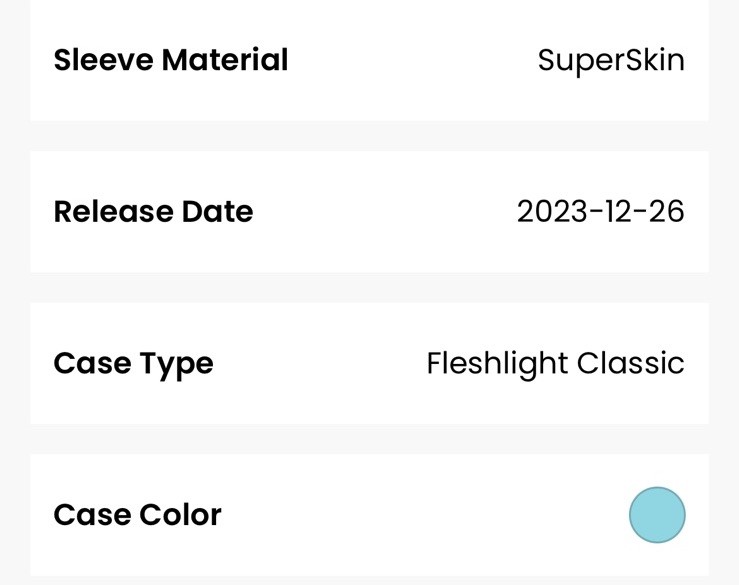The height and width of the screenshot is (585, 739).
Task: Click the Fleshlight Classic value text
Action: point(555,363)
